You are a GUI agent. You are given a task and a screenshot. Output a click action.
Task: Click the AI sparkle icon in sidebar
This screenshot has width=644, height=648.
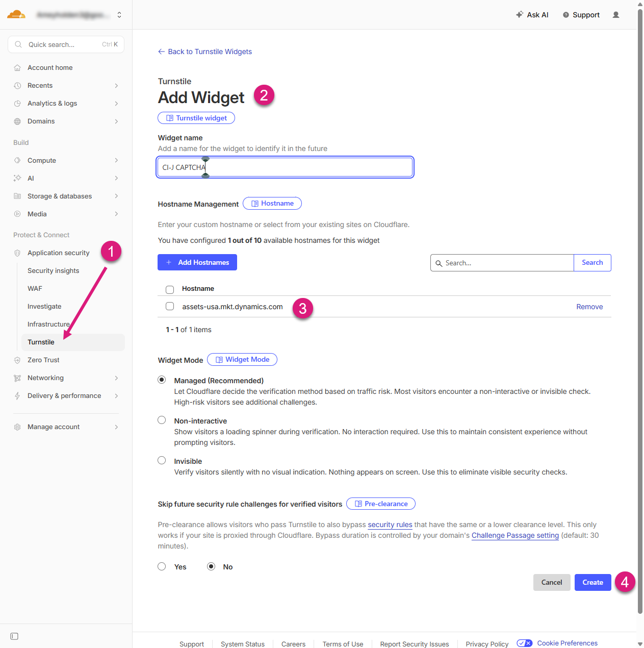pos(17,178)
